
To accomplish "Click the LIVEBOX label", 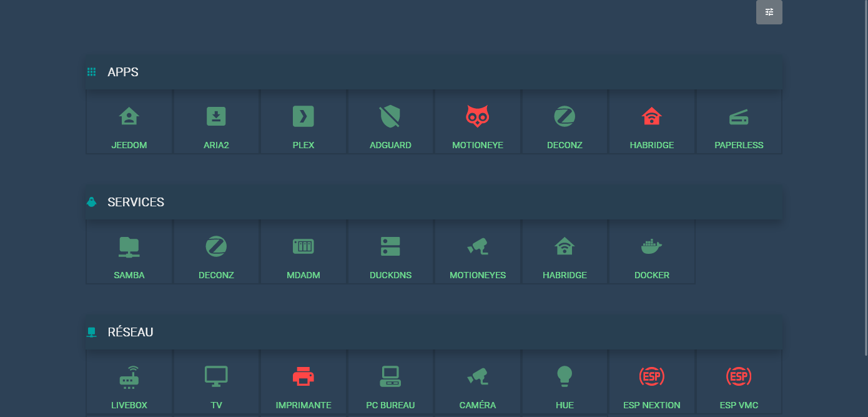I will click(129, 405).
